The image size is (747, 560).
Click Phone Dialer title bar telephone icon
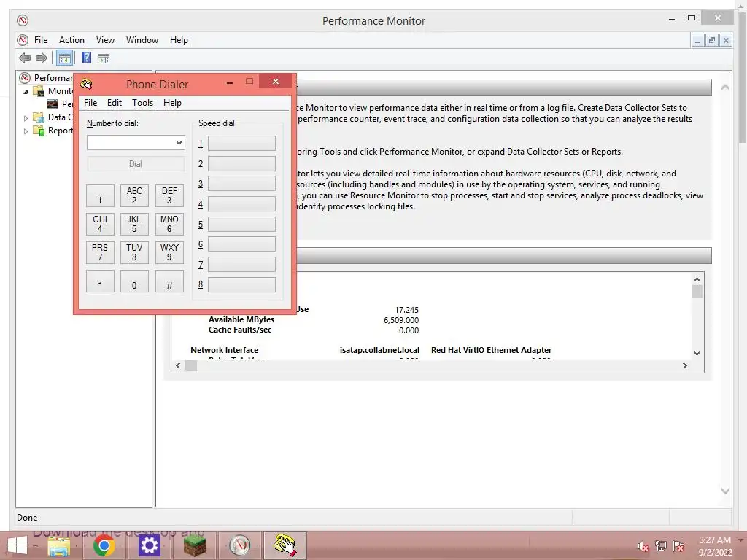tap(86, 85)
